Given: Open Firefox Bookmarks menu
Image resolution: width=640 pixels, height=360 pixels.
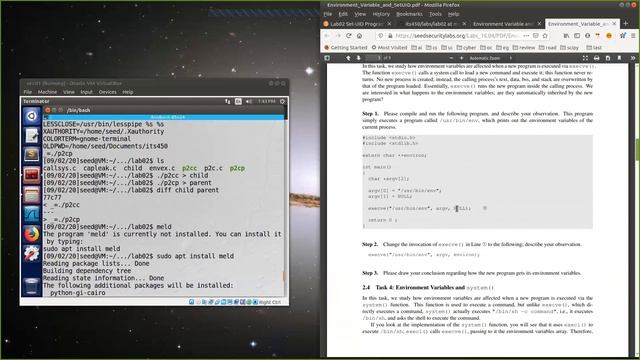Looking at the screenshot, I should point(409,14).
